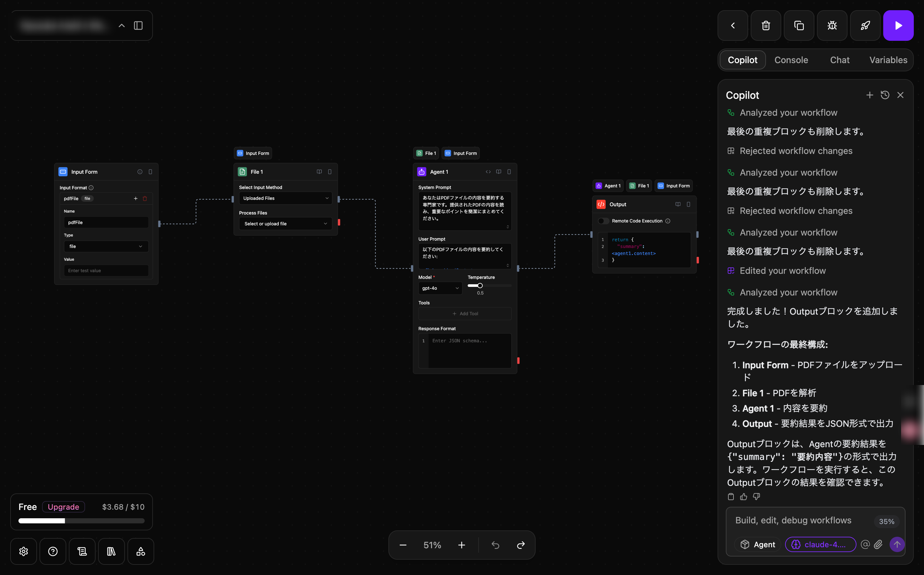Click the attach file paperclip icon

878,545
